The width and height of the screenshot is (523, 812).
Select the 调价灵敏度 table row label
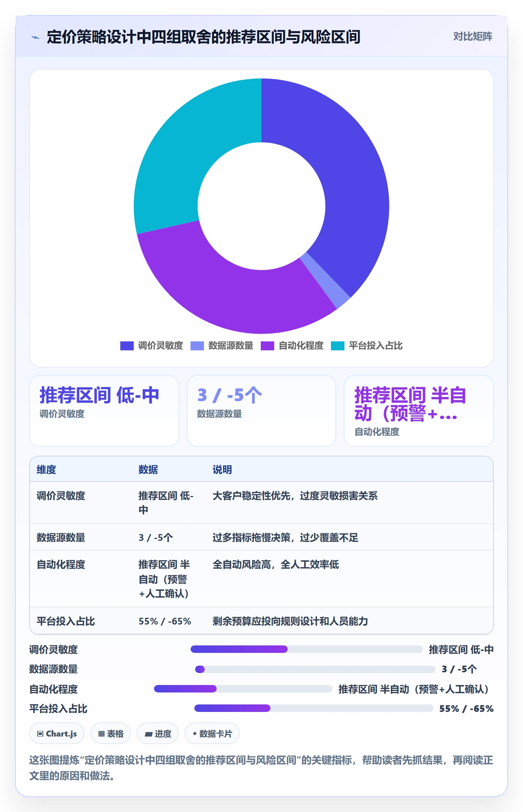tap(61, 496)
